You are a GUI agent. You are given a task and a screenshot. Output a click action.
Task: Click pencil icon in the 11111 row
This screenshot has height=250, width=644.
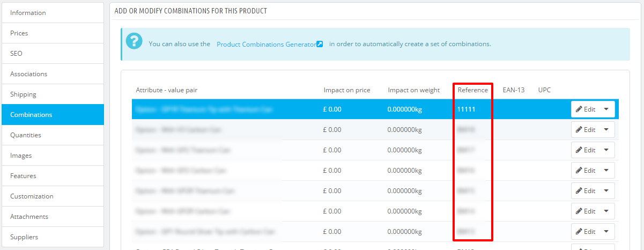(579, 109)
